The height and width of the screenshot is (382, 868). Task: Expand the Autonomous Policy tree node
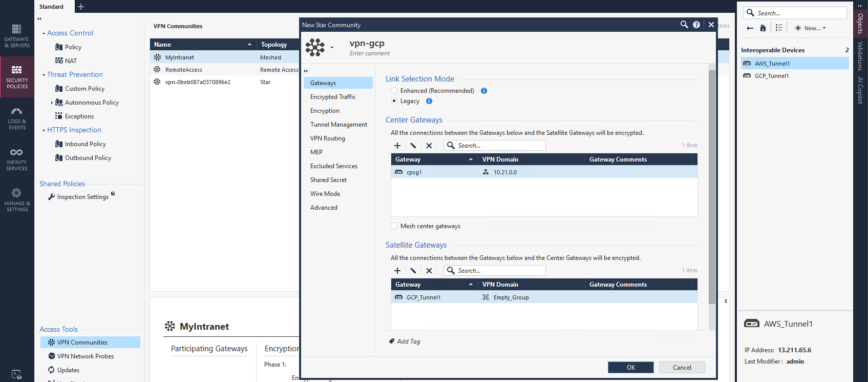(x=52, y=103)
